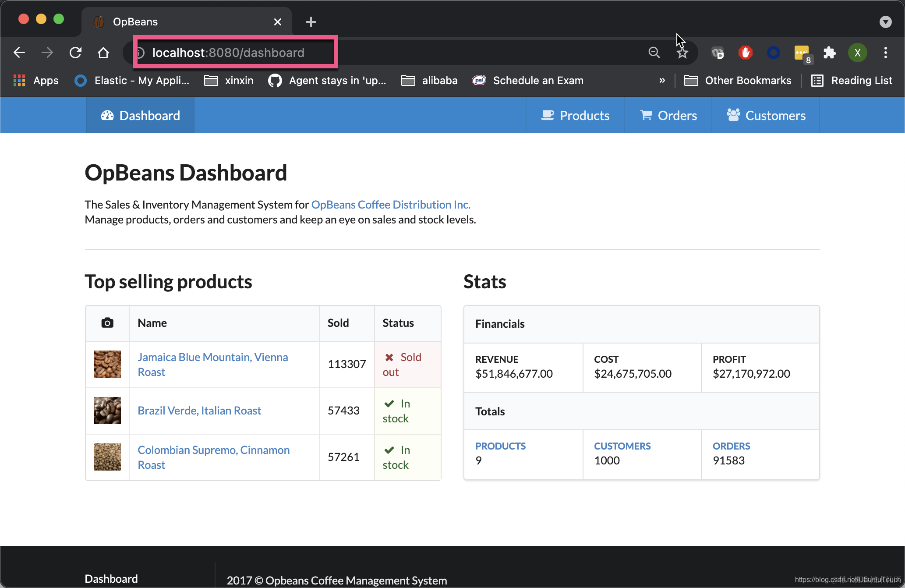This screenshot has width=905, height=588.
Task: Click the home page icon
Action: pyautogui.click(x=103, y=53)
